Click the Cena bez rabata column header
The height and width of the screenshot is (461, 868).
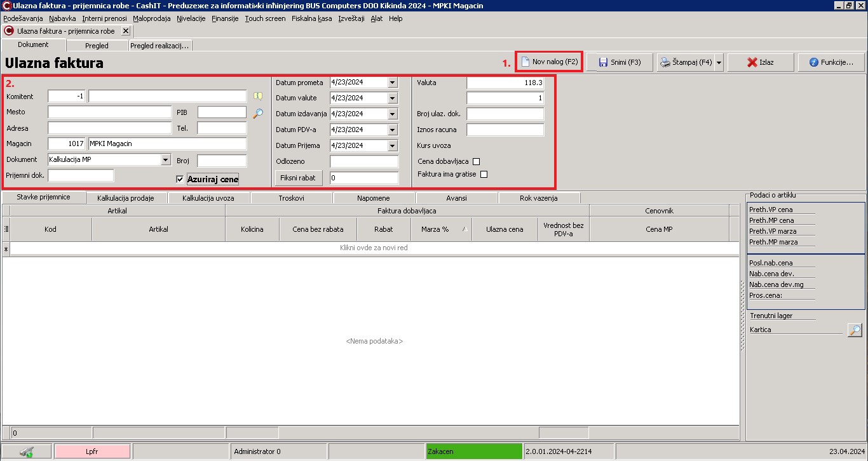(318, 229)
